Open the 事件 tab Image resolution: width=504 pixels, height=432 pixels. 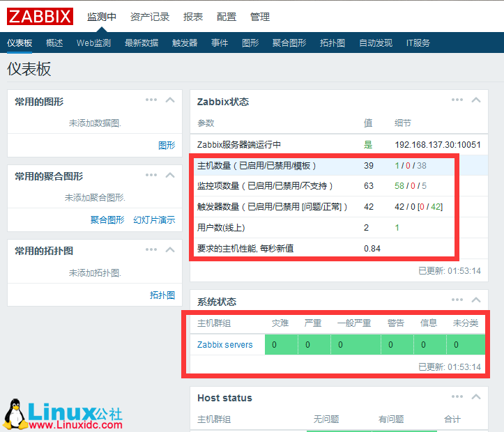coord(220,43)
